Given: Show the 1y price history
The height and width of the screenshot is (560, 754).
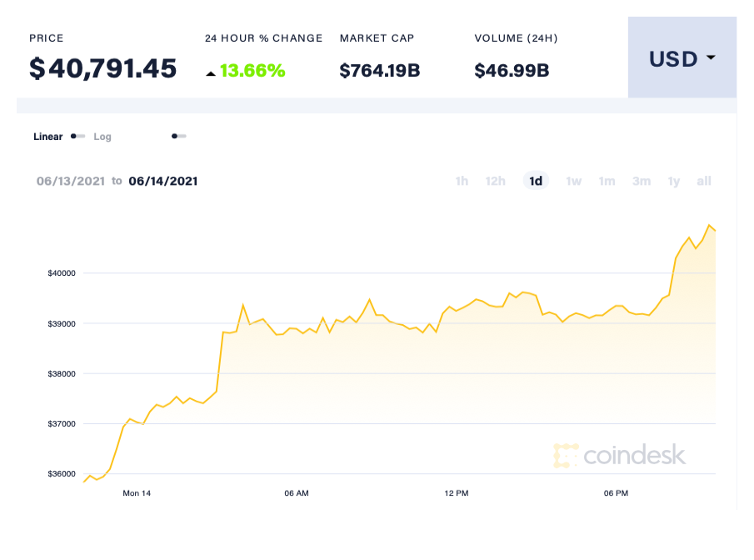Looking at the screenshot, I should (674, 181).
